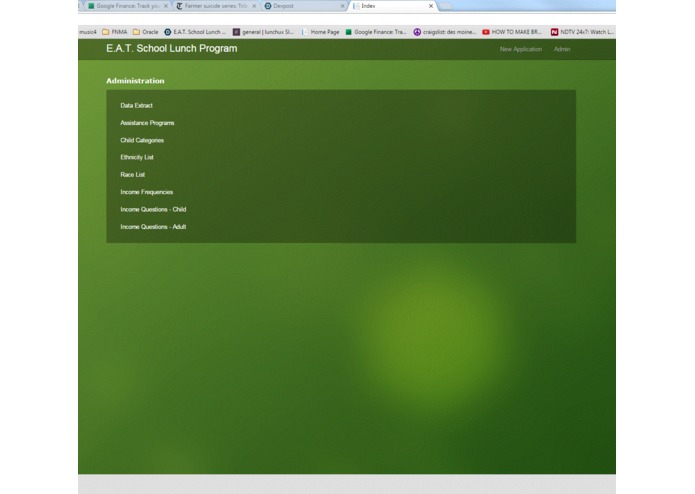Viewport: 695px width, 494px height.
Task: Go to Child Categories
Action: (142, 140)
